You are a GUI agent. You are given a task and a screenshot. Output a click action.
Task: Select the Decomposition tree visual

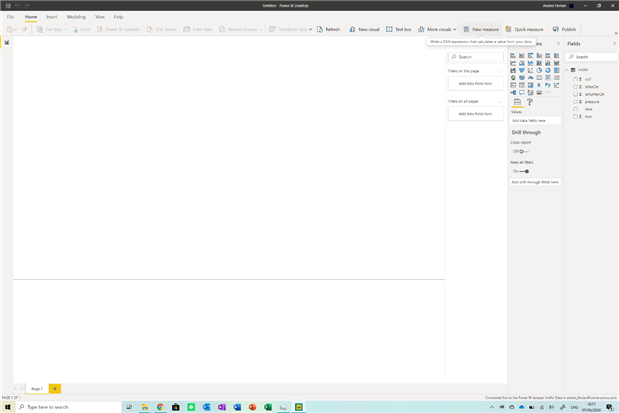click(513, 92)
